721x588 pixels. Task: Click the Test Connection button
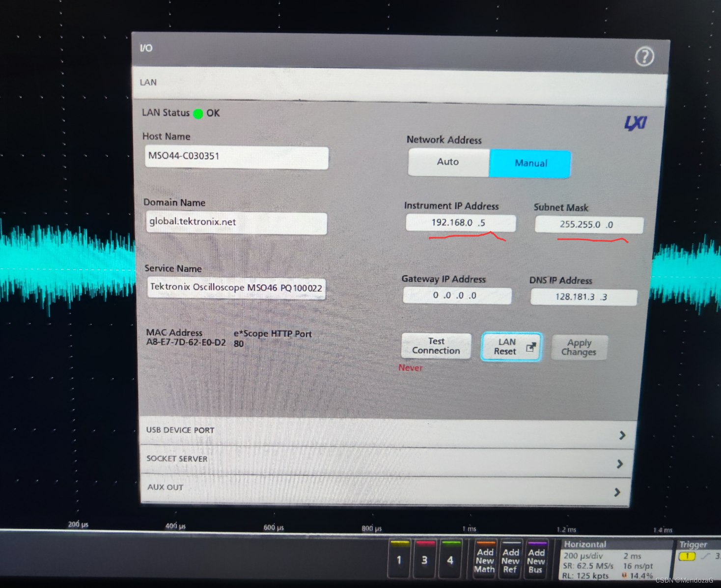point(436,346)
